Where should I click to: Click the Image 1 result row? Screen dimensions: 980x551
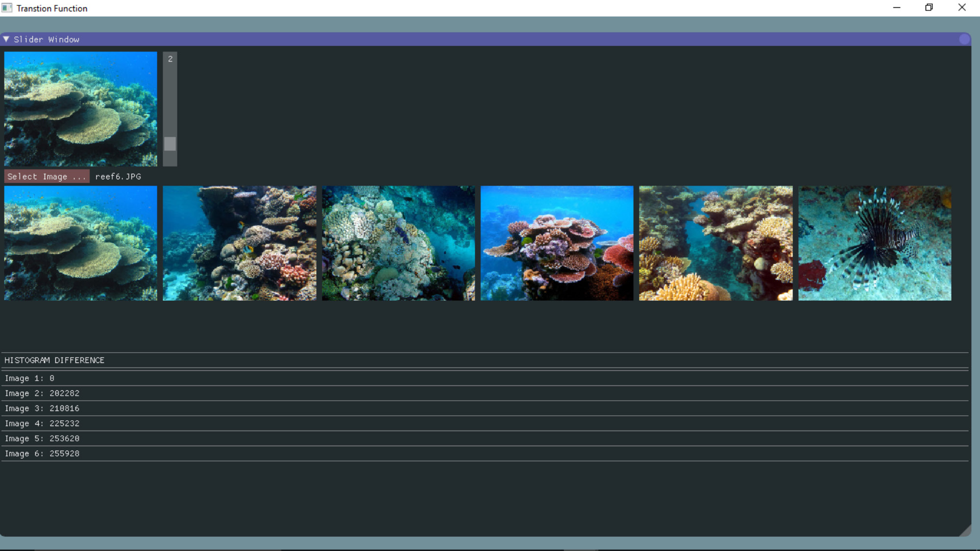click(x=29, y=378)
